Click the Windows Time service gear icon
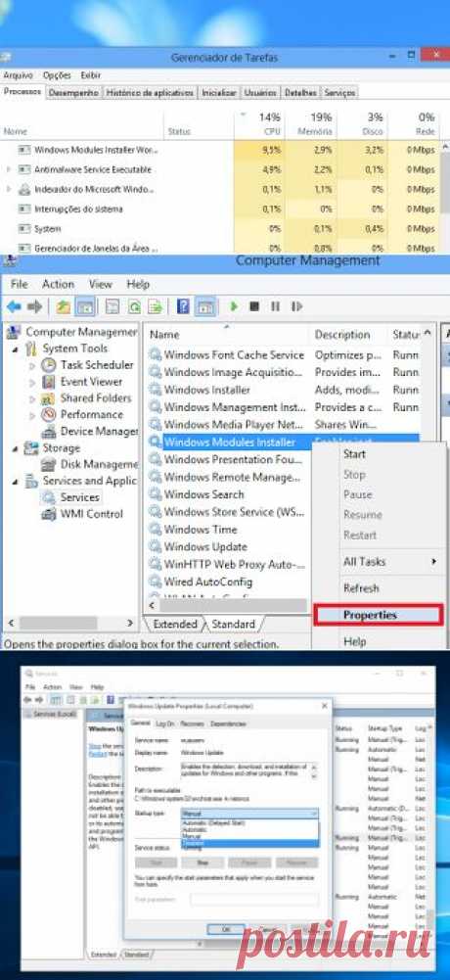The width and height of the screenshot is (450, 980). [x=155, y=530]
